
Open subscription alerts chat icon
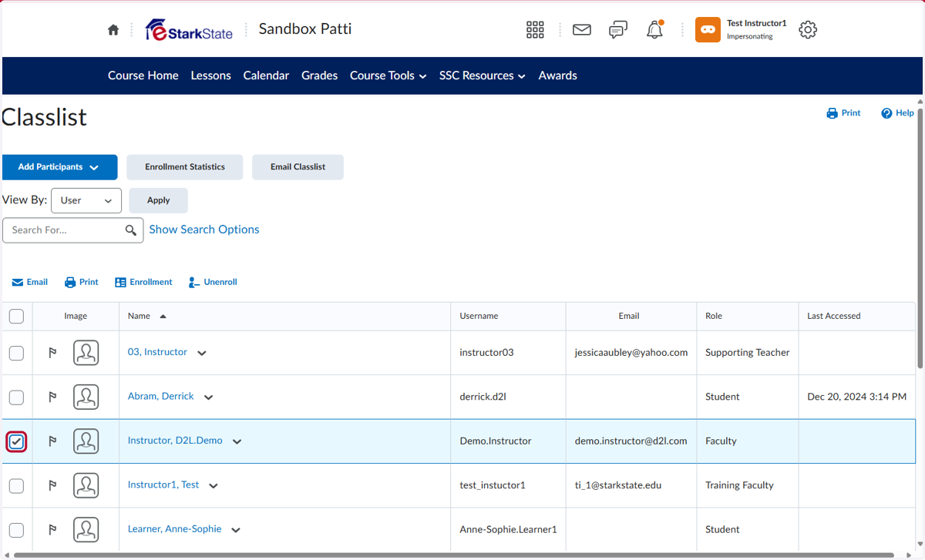pos(618,30)
